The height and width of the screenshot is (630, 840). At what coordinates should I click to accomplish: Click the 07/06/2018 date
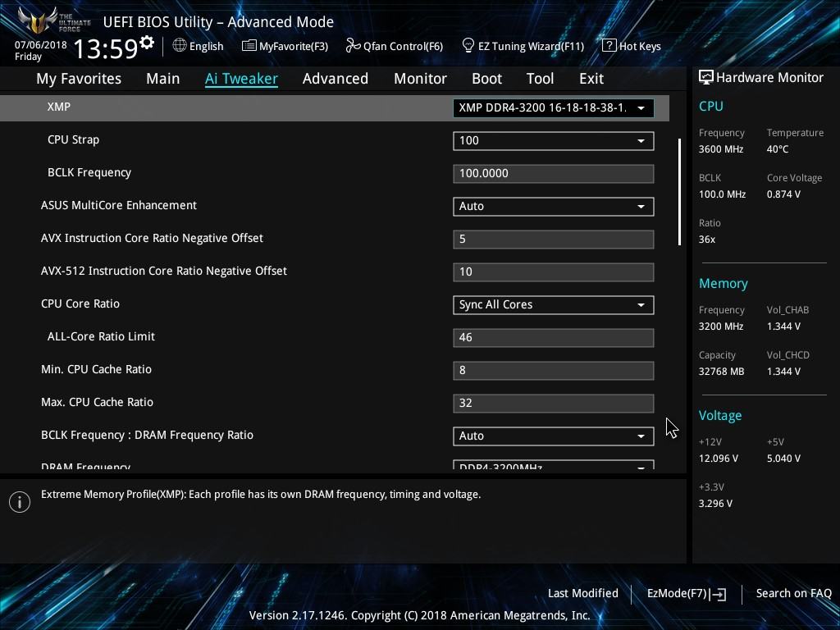point(41,45)
